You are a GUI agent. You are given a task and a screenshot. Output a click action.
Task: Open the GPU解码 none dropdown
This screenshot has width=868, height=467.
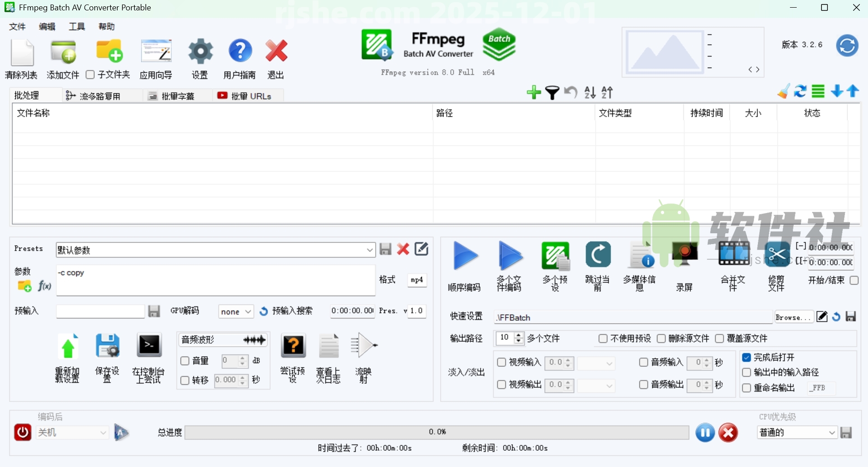235,311
